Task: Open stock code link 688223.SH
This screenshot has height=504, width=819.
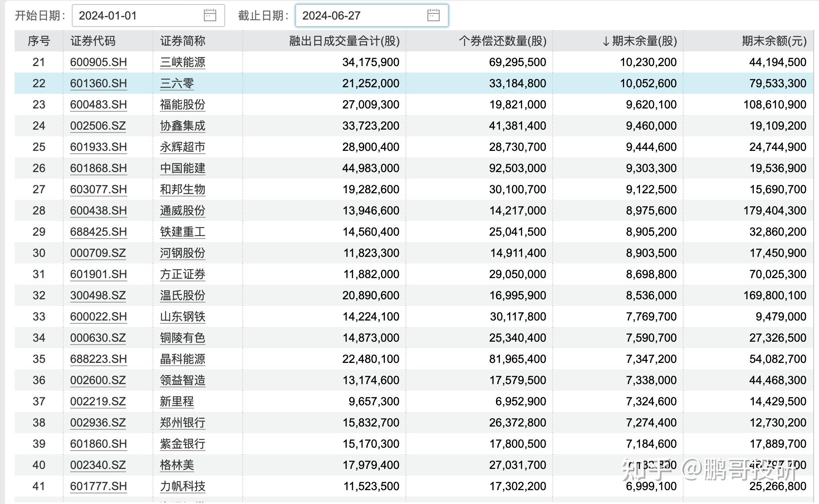Action: [98, 359]
